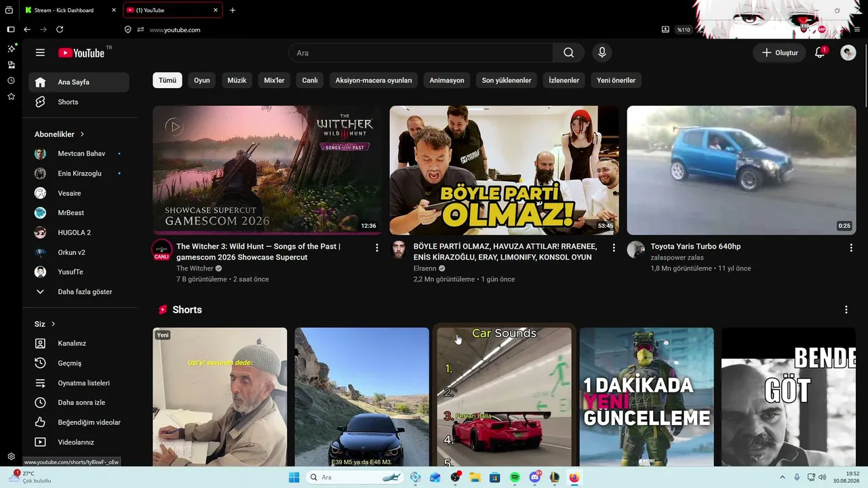Open options for The Witcher 3 video
The image size is (868, 488).
(x=377, y=248)
